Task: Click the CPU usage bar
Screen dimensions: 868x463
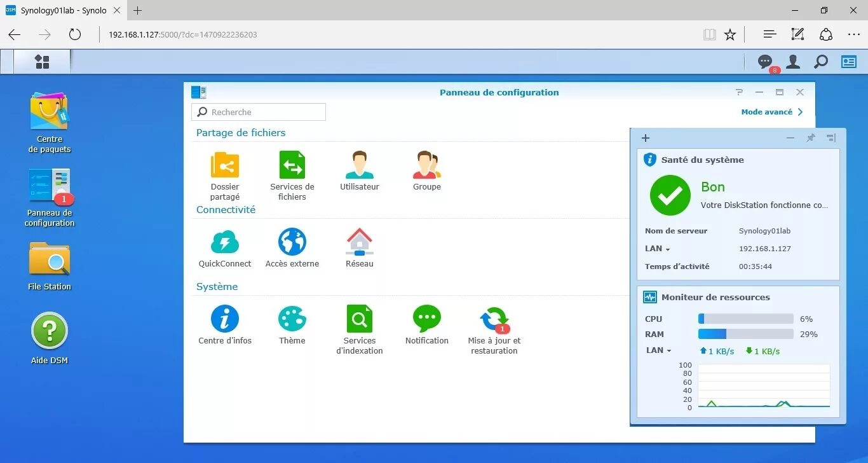Action: coord(745,319)
